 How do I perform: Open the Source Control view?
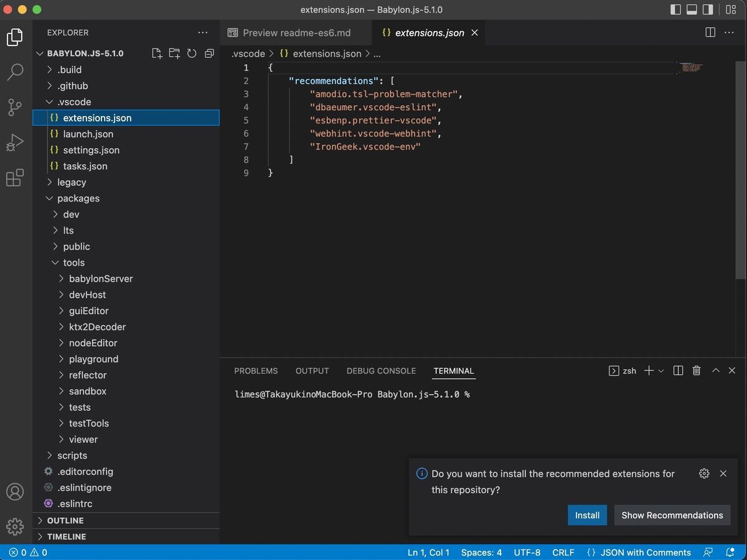(x=15, y=107)
